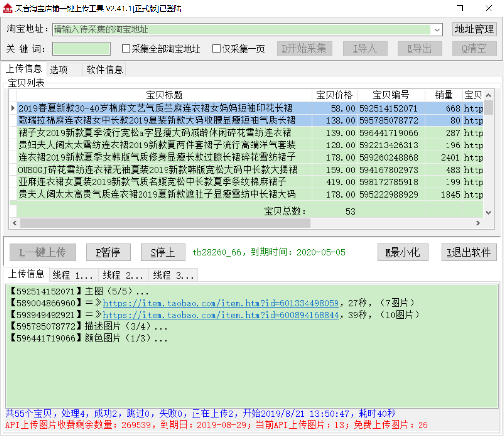Viewport: 504px width, 436px height.
Task: Click the 停止 button
Action: (x=163, y=252)
